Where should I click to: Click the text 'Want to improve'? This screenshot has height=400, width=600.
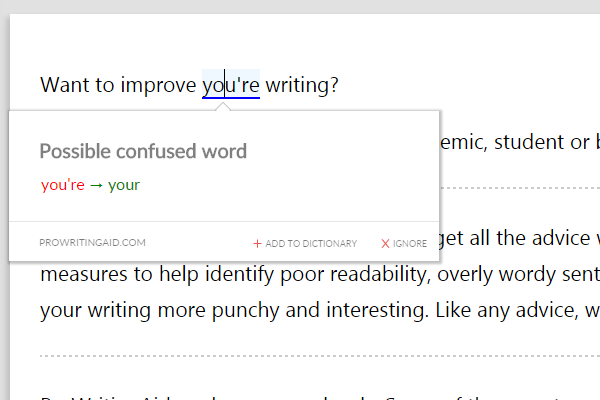click(118, 85)
